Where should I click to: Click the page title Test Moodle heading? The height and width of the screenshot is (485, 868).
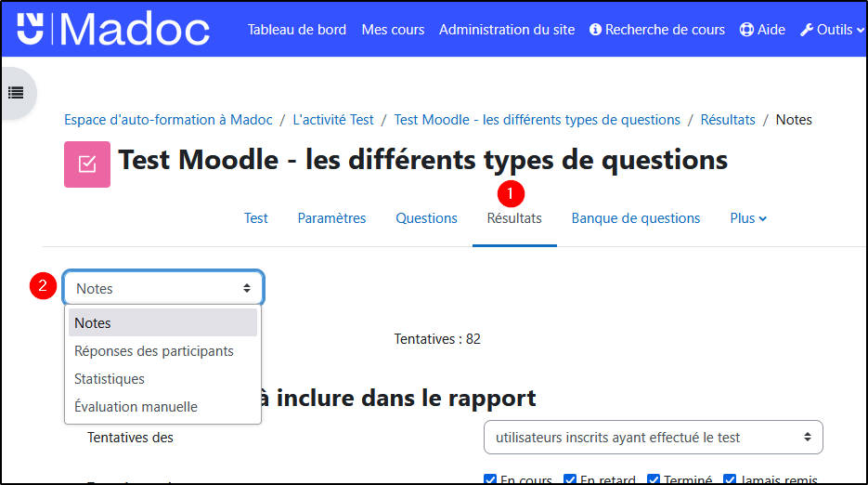coord(423,160)
